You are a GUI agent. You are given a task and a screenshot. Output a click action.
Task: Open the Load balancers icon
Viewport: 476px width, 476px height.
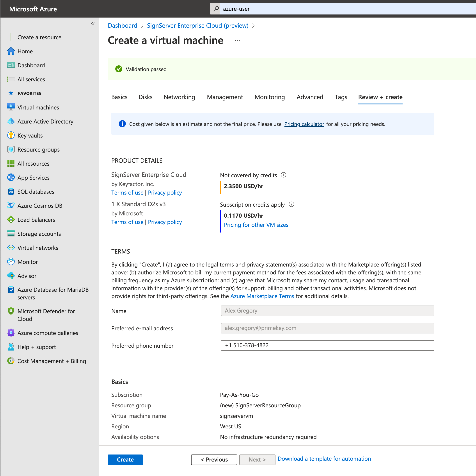[x=11, y=220]
